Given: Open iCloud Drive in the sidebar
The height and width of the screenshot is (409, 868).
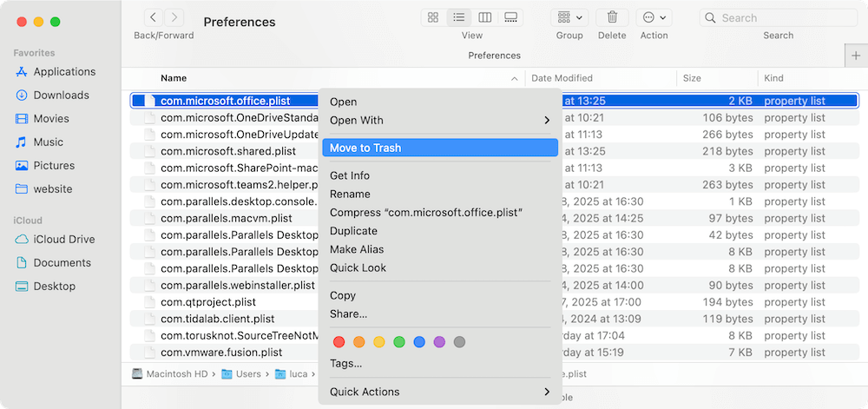Looking at the screenshot, I should [55, 239].
